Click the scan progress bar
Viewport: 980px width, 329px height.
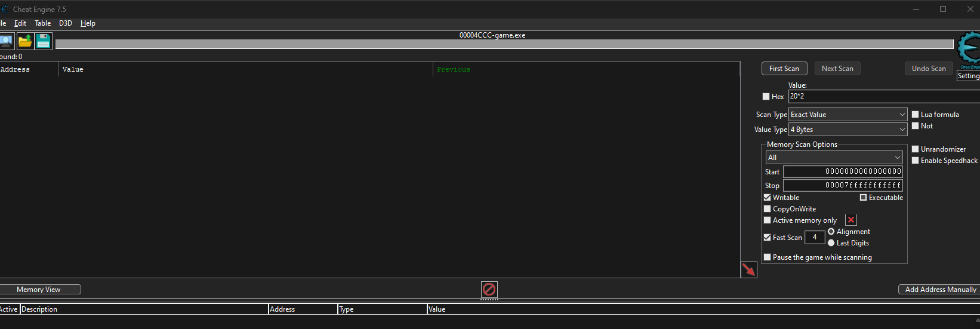pyautogui.click(x=504, y=44)
